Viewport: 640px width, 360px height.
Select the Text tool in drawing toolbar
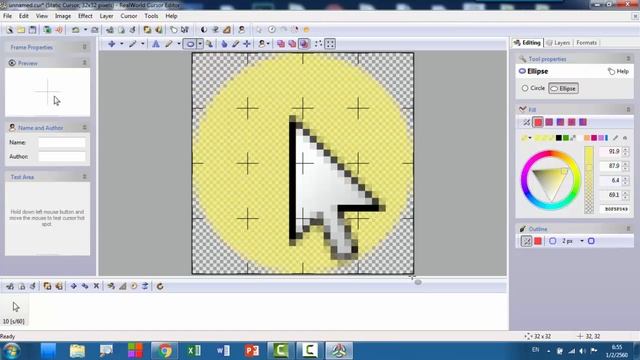click(x=156, y=44)
